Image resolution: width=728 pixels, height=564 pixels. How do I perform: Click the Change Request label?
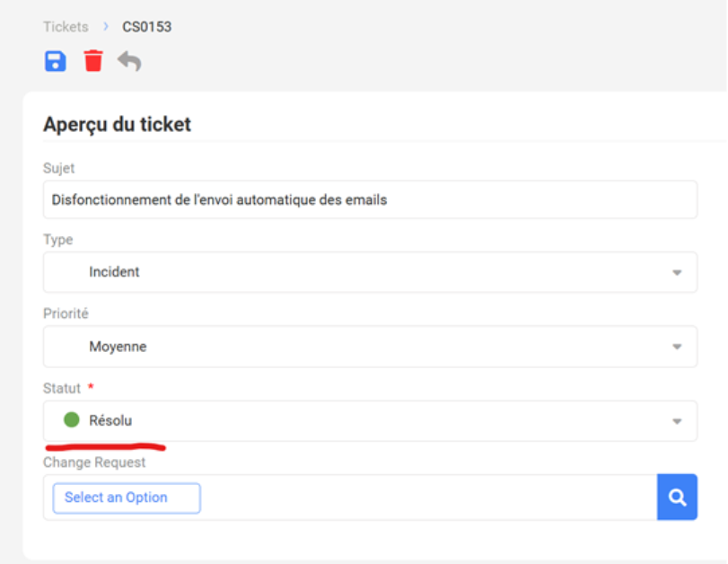[94, 463]
